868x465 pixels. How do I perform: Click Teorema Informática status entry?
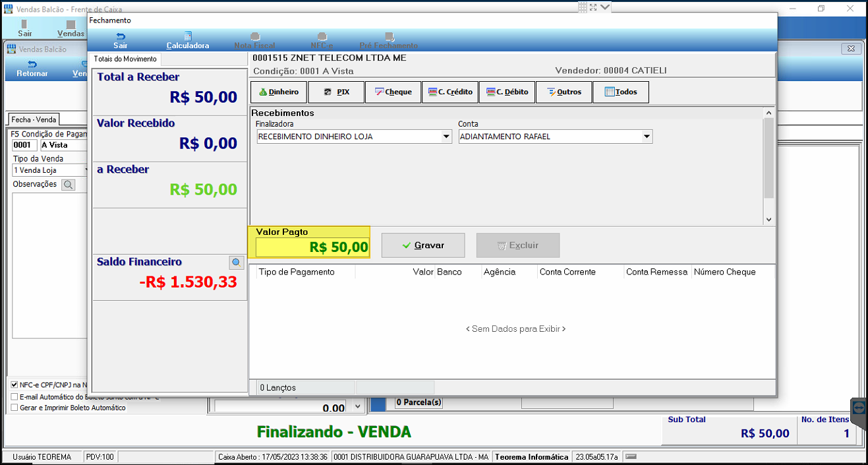coord(532,456)
